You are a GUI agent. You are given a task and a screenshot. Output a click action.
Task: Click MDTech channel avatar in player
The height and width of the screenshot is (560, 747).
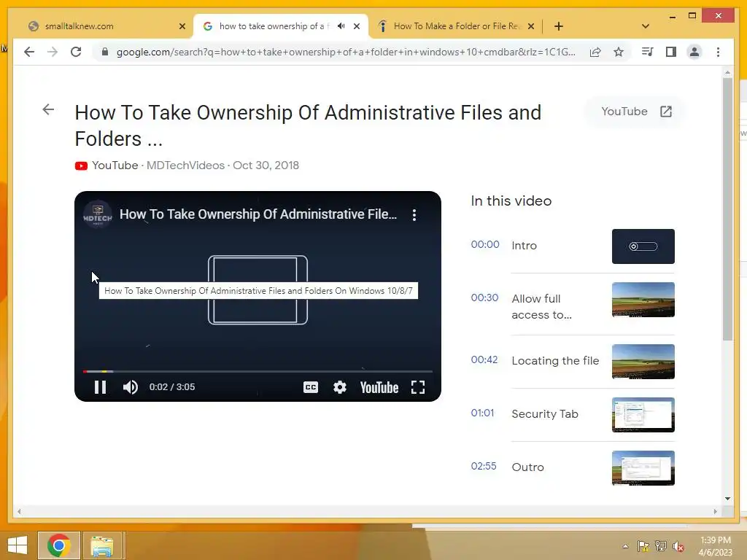click(98, 214)
